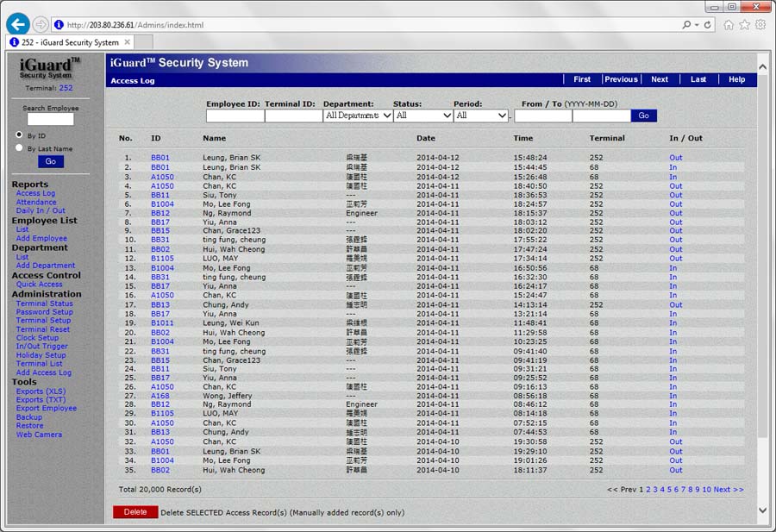The image size is (776, 532).
Task: Click the address bar search magnifier icon
Action: tap(686, 25)
